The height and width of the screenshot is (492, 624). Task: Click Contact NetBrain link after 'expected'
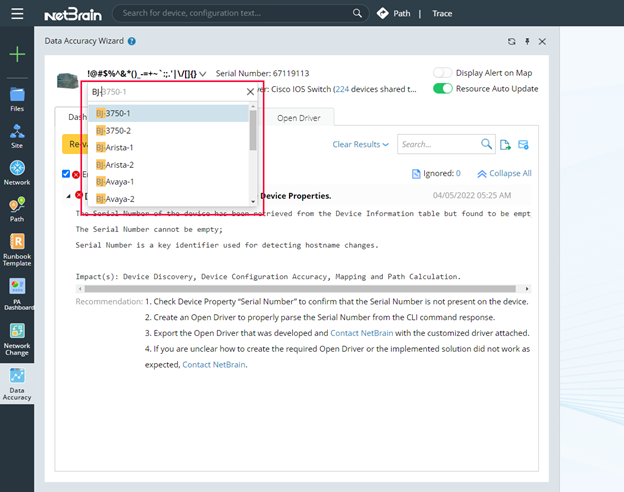214,365
